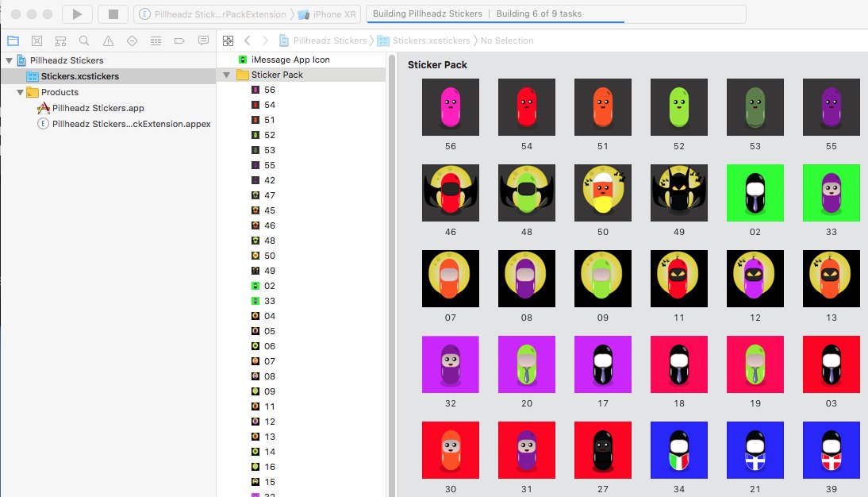This screenshot has height=497, width=868.
Task: Select sticker 33 thumbnail
Action: click(832, 193)
